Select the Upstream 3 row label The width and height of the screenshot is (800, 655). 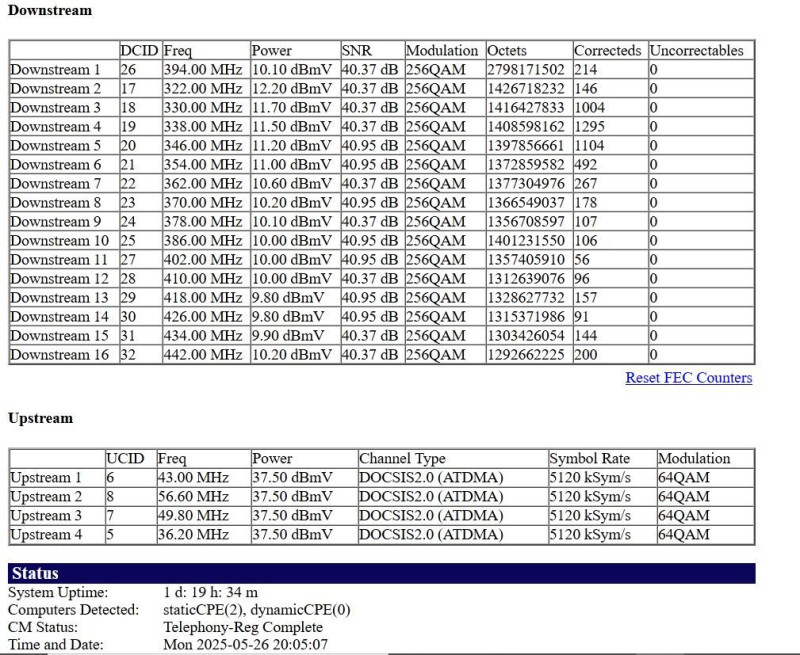pos(45,515)
